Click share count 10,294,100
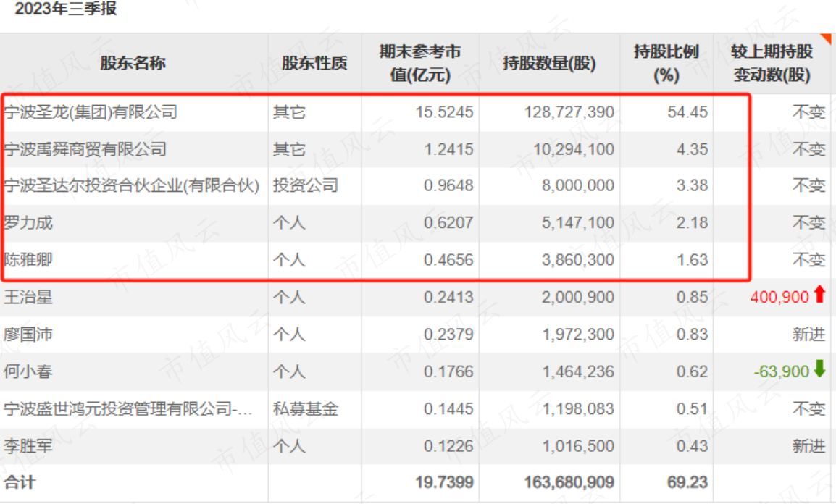The image size is (836, 504). pos(574,149)
